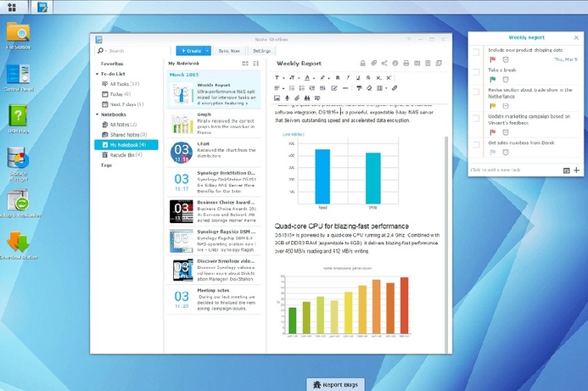Insert a checkbox with the to-do icon
Screen dimensions: 588x391
tap(334, 88)
